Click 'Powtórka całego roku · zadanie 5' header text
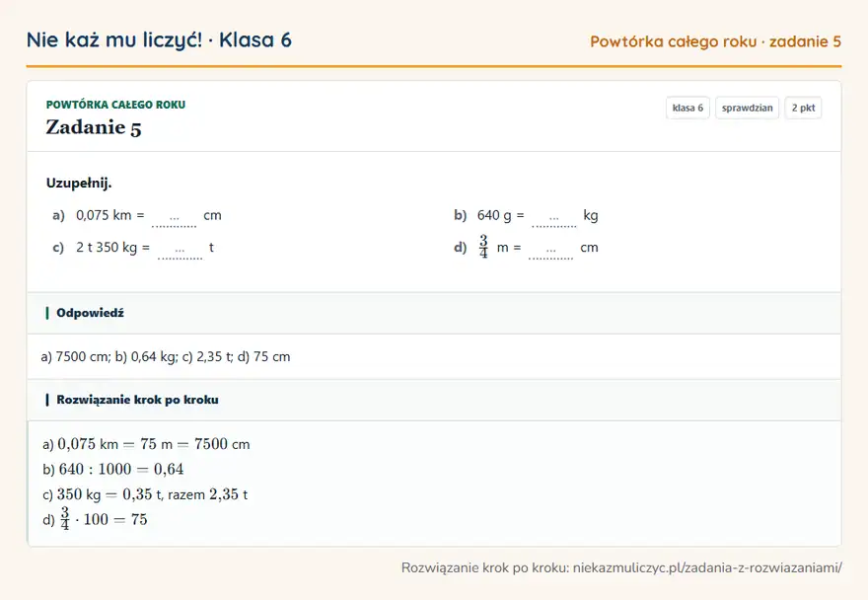 coord(715,41)
